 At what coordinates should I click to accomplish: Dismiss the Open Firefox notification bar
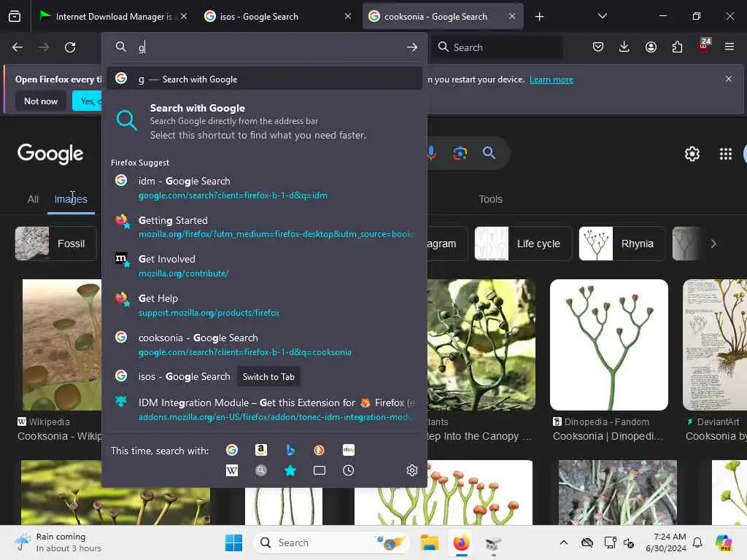point(728,79)
